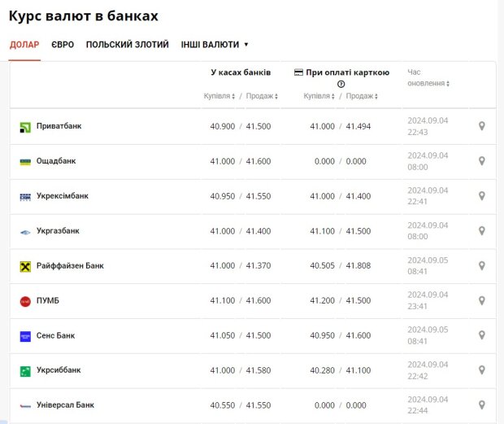Click the map pin icon for Ощадбанк

pyautogui.click(x=481, y=161)
